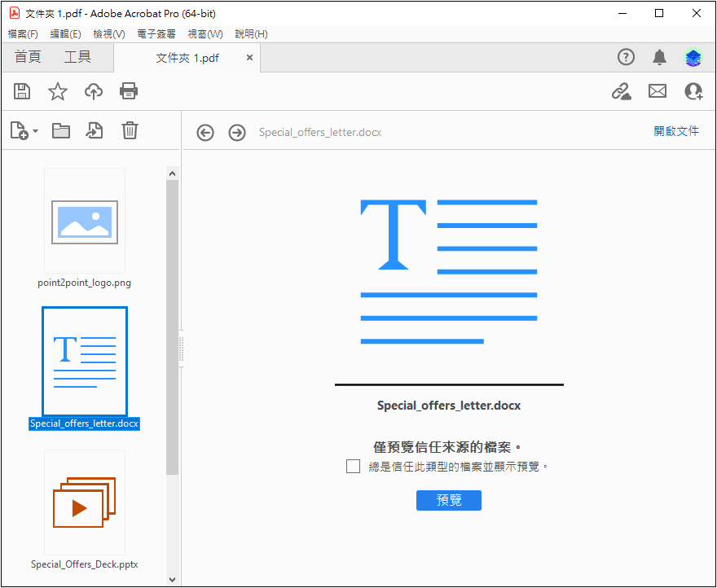Click the Save file icon
The width and height of the screenshot is (717, 588).
[22, 91]
